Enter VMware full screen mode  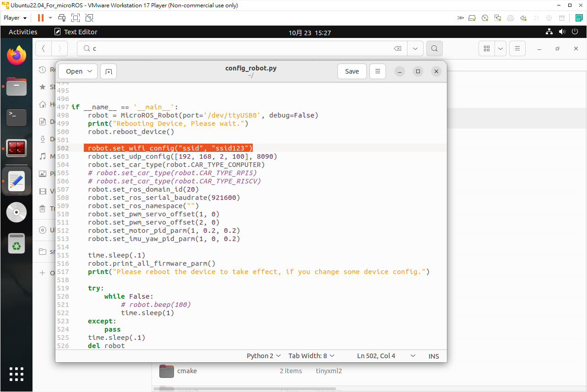(75, 18)
